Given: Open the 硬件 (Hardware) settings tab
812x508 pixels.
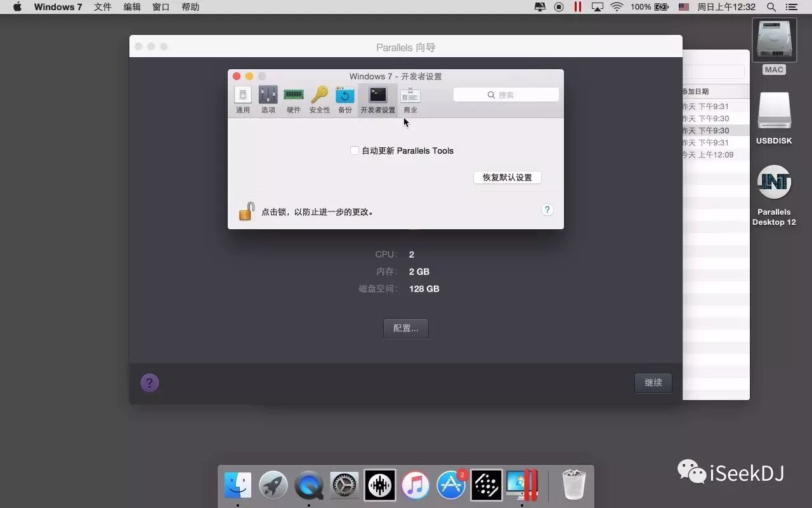Looking at the screenshot, I should 293,100.
